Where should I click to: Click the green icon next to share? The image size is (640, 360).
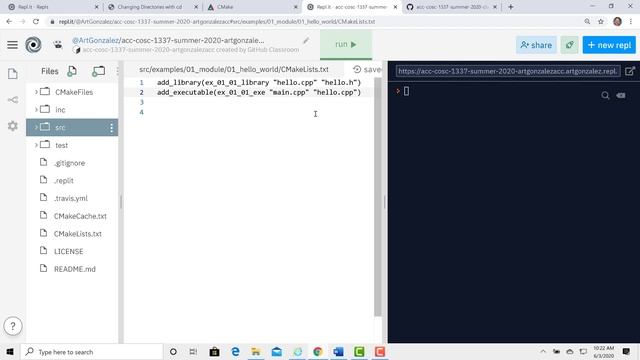click(569, 45)
